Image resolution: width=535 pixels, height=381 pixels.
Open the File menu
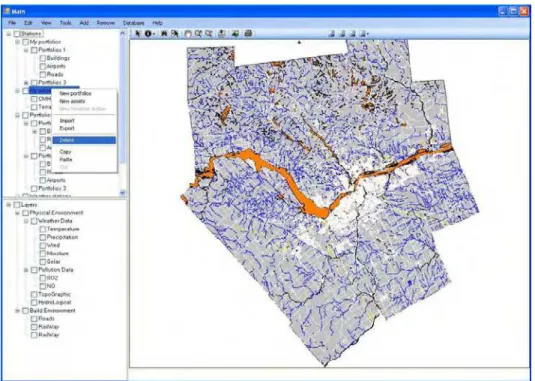point(12,23)
